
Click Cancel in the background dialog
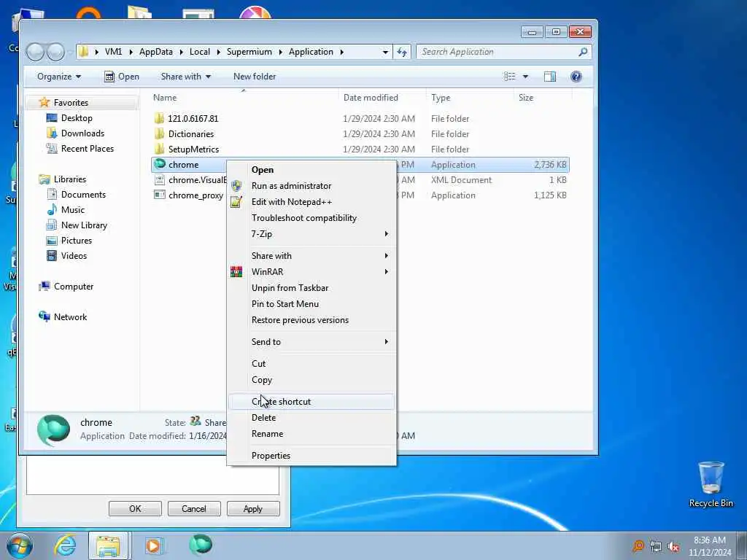pos(194,508)
